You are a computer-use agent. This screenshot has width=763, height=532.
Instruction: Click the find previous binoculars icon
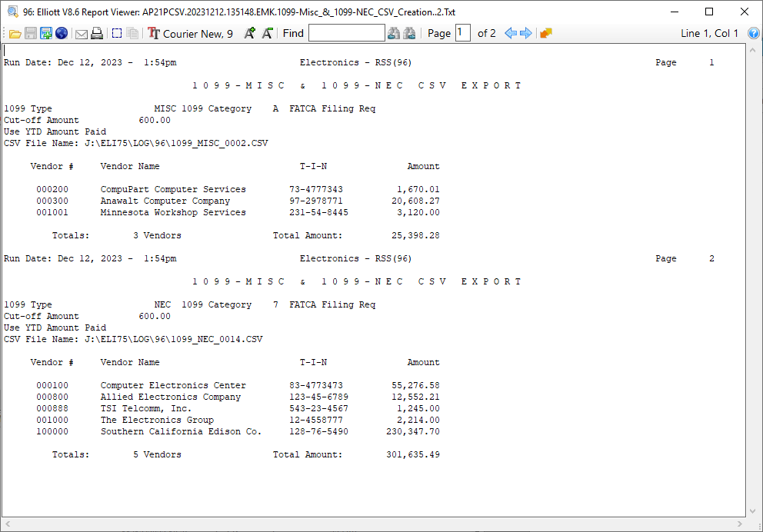(x=394, y=33)
